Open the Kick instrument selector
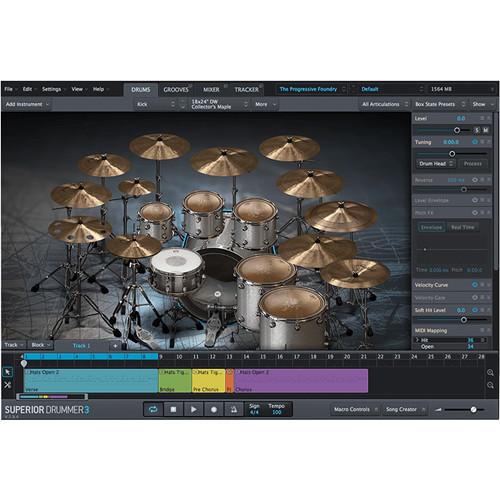This screenshot has height=500, width=500. pyautogui.click(x=155, y=104)
